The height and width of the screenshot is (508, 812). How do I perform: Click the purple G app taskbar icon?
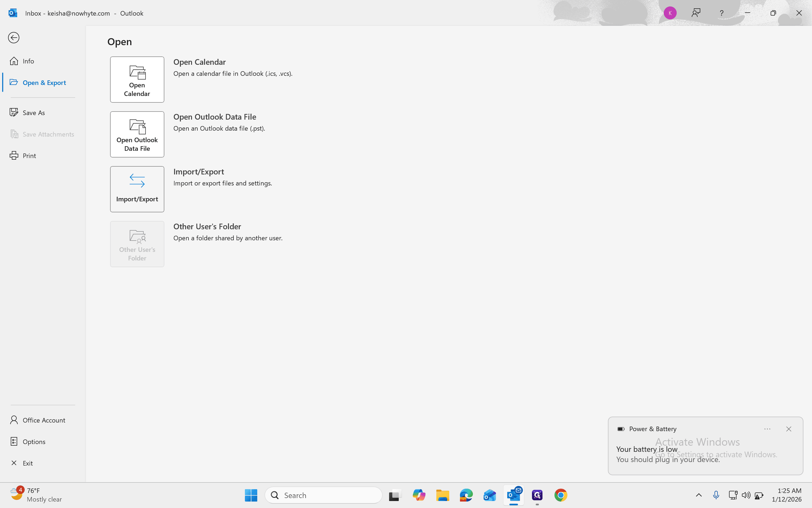pyautogui.click(x=537, y=495)
